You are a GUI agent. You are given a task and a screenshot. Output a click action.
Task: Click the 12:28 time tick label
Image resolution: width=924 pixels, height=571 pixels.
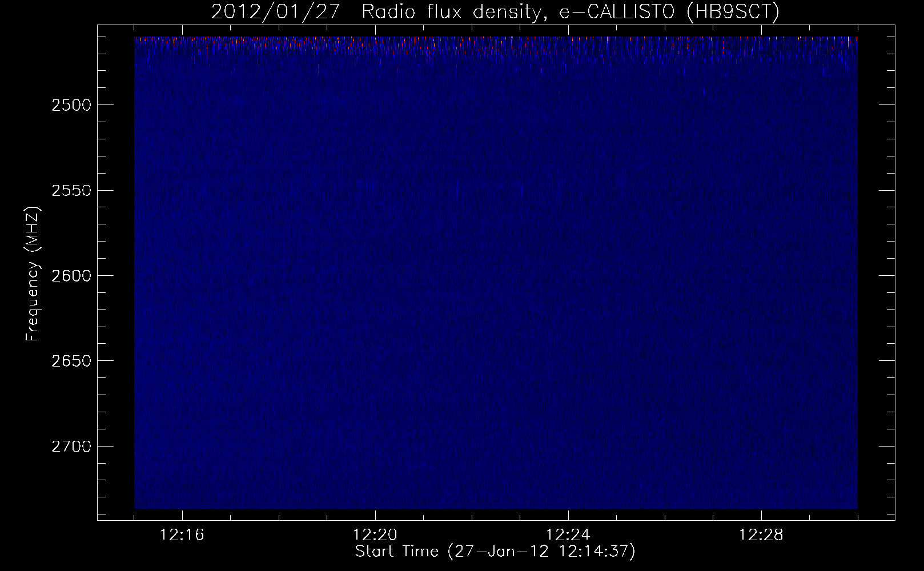(762, 535)
